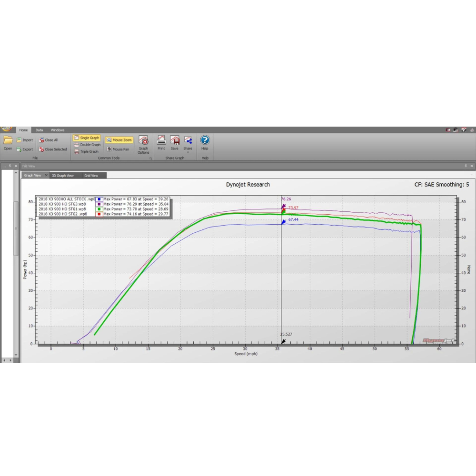
Task: Open the Data ribbon tab
Action: 40,129
